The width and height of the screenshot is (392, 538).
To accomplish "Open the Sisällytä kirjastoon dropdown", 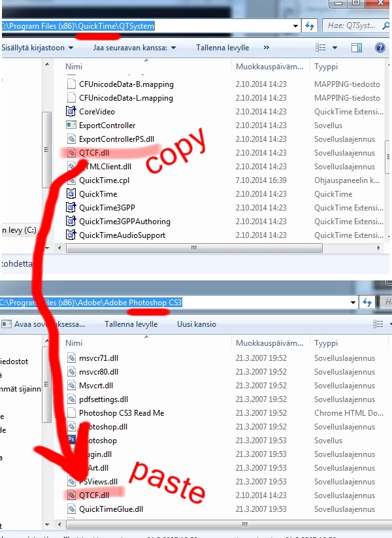I will 37,48.
